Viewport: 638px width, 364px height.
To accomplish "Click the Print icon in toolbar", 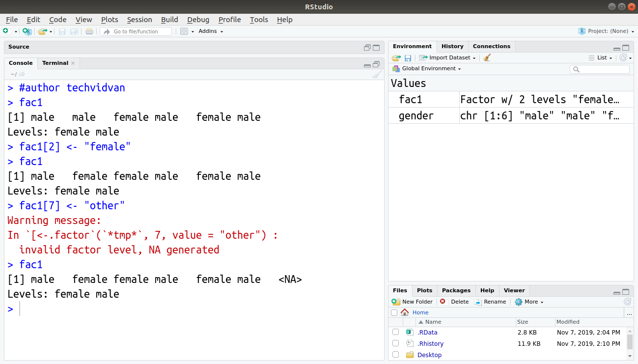I will point(89,31).
